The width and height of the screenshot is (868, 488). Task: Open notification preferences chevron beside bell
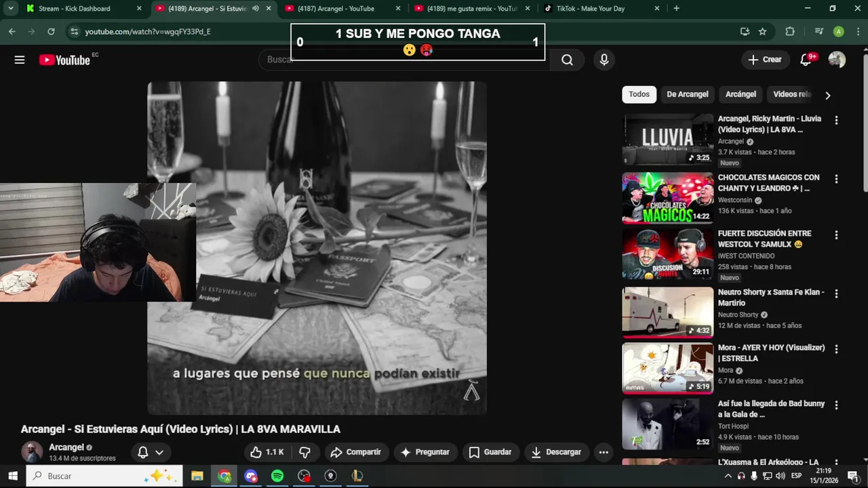coord(159,452)
